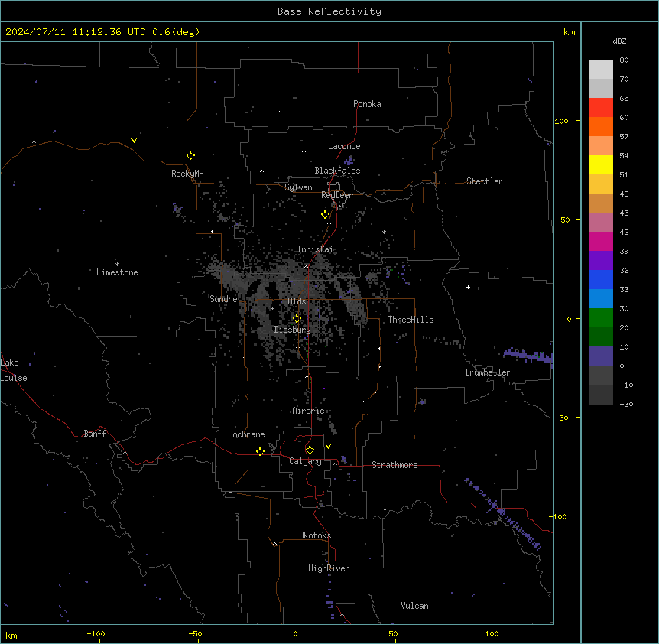Viewport: 659px width, 644px height.
Task: Select the 30-20 dBZ green legend swatch
Action: pos(601,318)
